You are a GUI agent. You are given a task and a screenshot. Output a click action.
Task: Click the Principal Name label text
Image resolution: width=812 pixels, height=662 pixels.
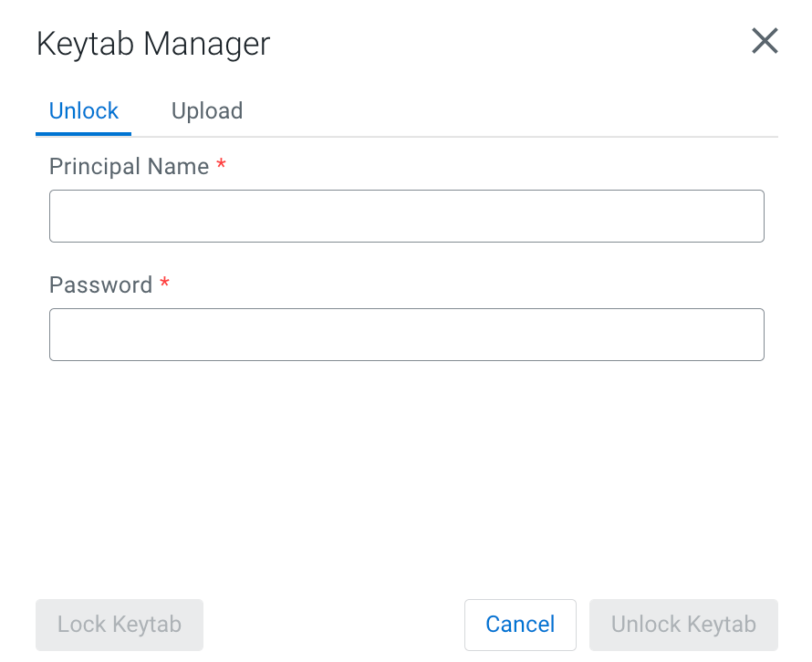[x=129, y=167]
